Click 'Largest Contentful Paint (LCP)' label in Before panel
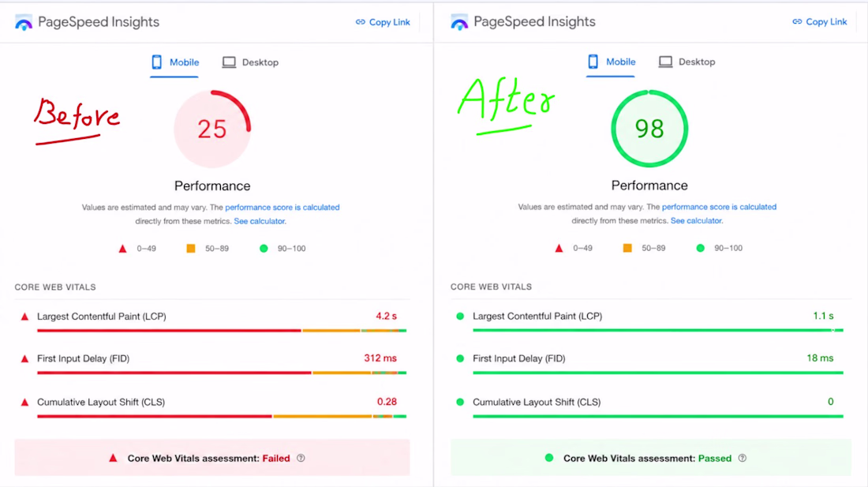The image size is (868, 487). coord(101,317)
